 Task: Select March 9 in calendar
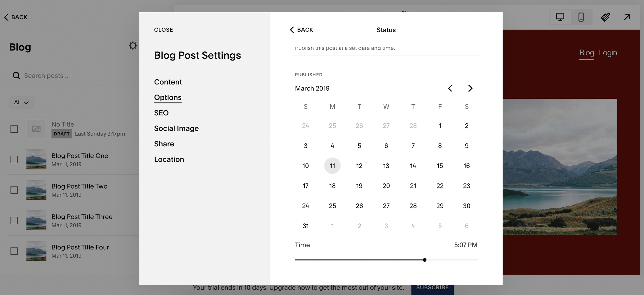[x=467, y=146]
